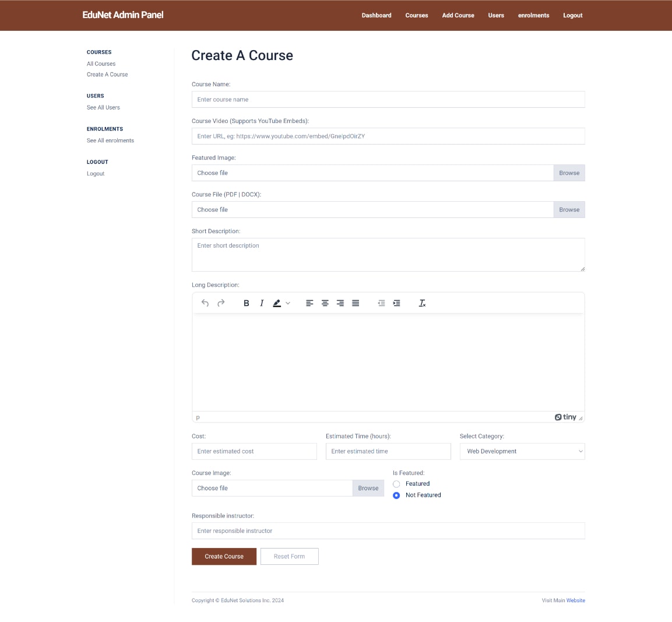The height and width of the screenshot is (622, 672).
Task: Click Logout in the top navigation
Action: tap(572, 15)
